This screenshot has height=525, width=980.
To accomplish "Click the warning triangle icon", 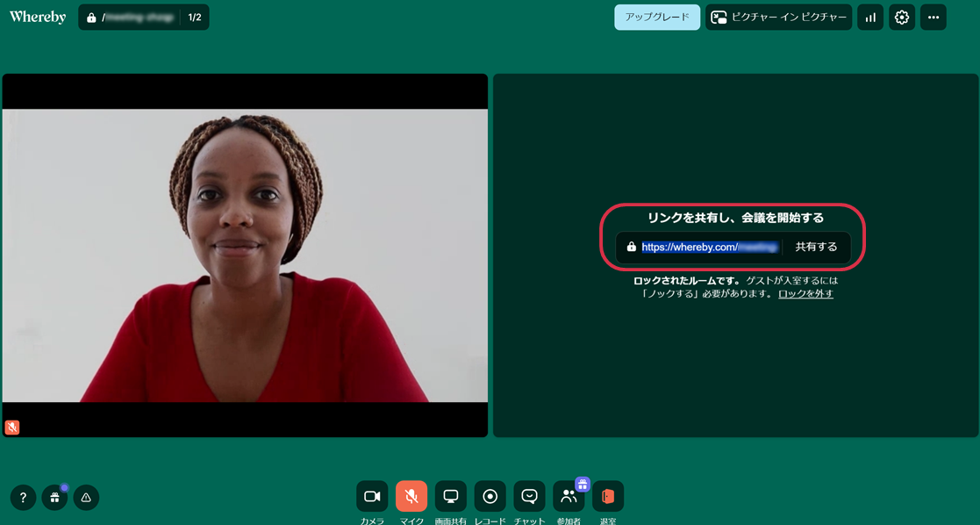I will (x=86, y=498).
